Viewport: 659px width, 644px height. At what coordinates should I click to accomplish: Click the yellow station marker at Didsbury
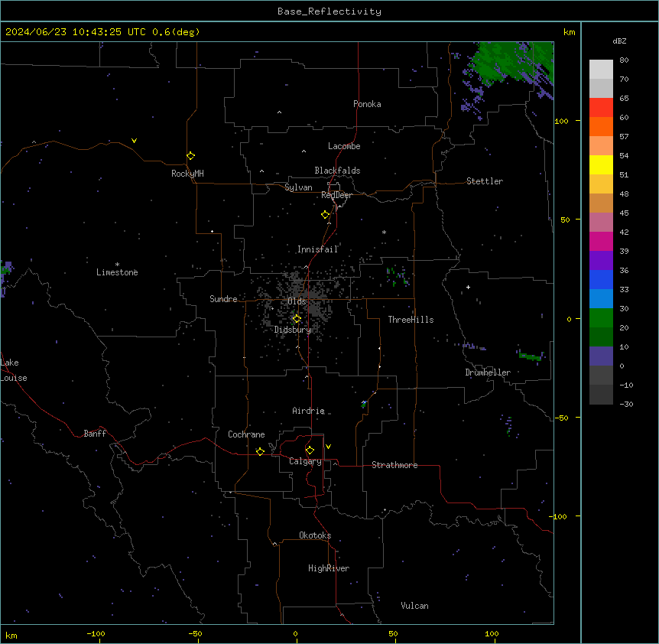click(297, 319)
